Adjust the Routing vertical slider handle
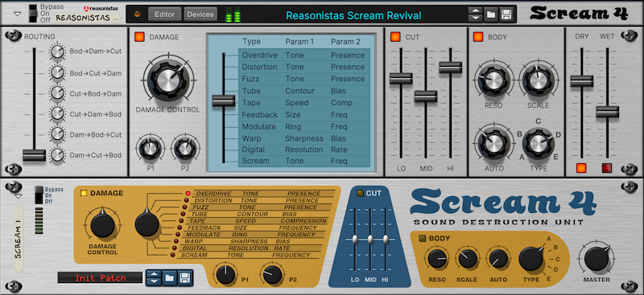 (x=34, y=155)
